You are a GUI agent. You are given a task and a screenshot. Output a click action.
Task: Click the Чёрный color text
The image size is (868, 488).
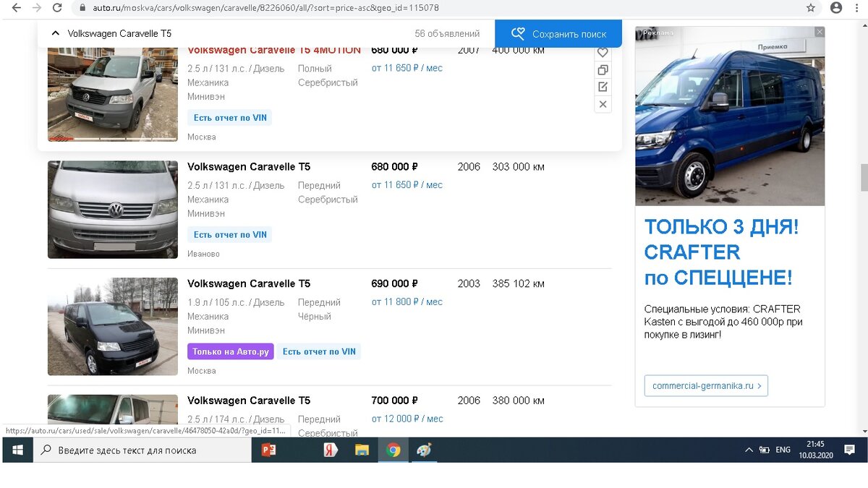click(x=315, y=317)
